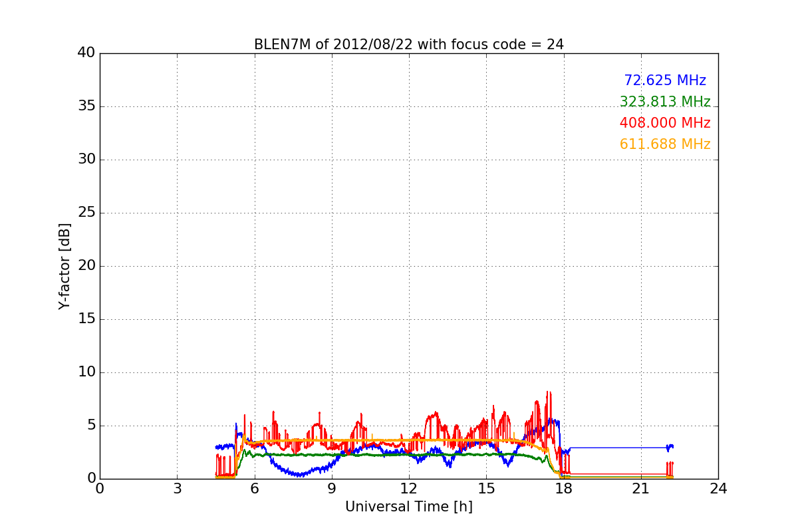Click the y-axis tick label '10'
Screen dimensions: 798x532
click(x=86, y=372)
